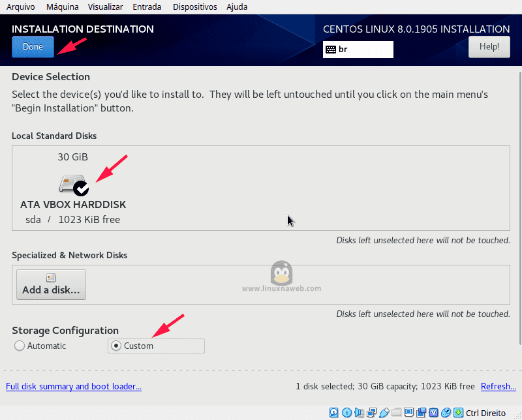The image size is (522, 420).
Task: Open the Dispositivos menu
Action: (x=194, y=7)
